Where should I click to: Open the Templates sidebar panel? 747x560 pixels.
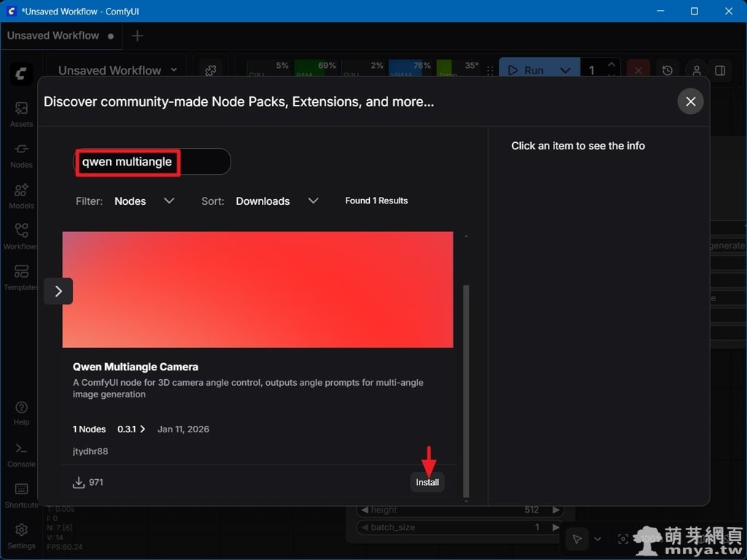pyautogui.click(x=21, y=276)
